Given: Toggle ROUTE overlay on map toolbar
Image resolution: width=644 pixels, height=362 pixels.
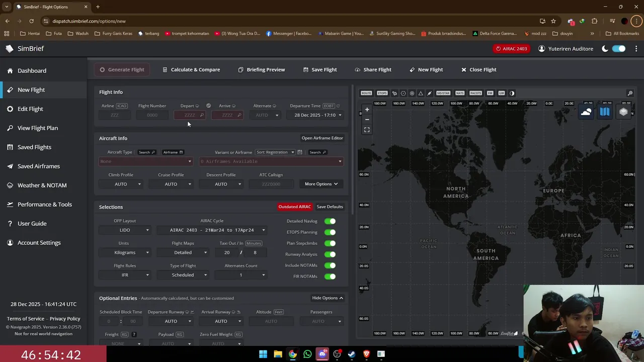Looking at the screenshot, I should click(x=366, y=93).
